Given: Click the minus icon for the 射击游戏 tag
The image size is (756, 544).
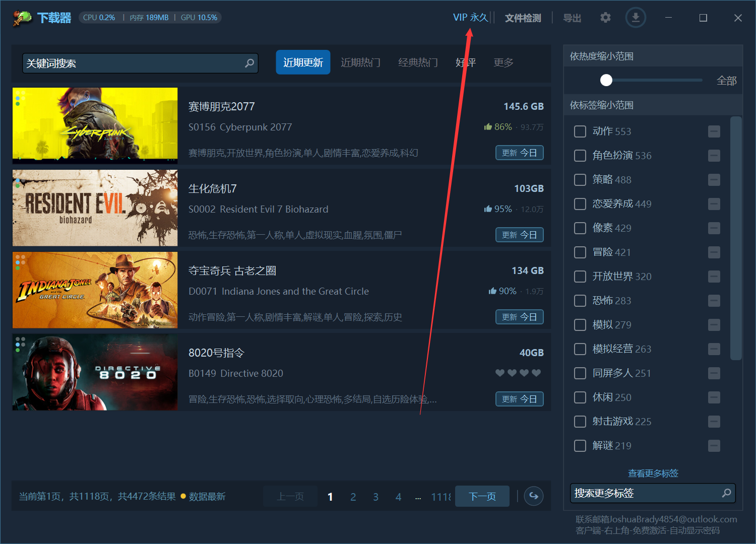Looking at the screenshot, I should pyautogui.click(x=714, y=422).
